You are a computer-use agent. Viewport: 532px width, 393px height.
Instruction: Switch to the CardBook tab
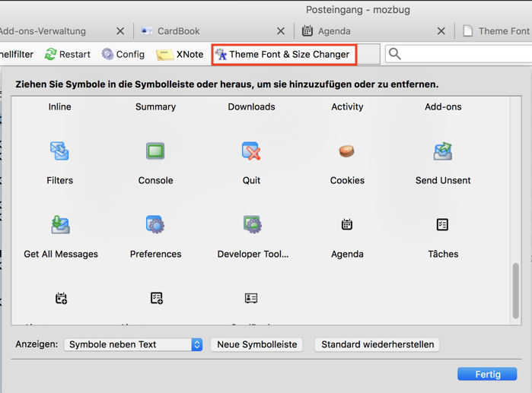[x=178, y=31]
